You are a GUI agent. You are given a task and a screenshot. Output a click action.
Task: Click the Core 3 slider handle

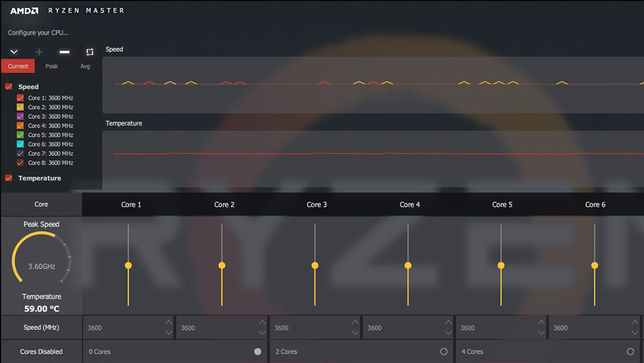click(315, 265)
